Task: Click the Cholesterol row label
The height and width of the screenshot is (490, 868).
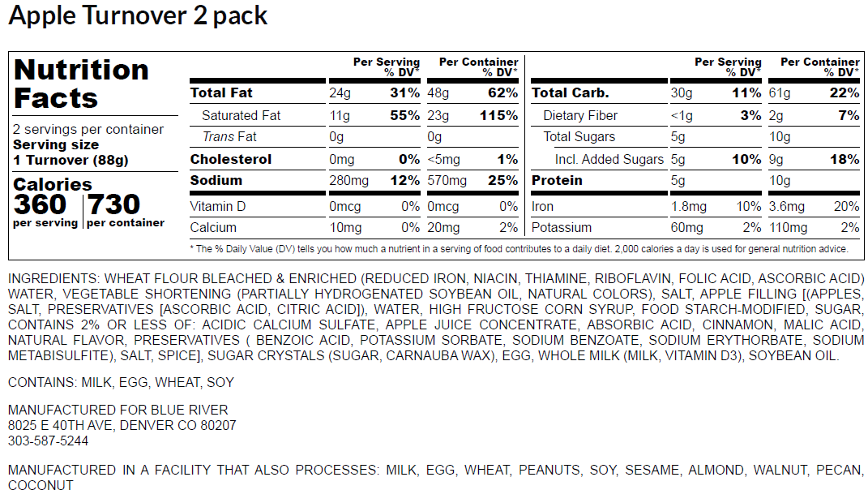Action: click(x=230, y=159)
